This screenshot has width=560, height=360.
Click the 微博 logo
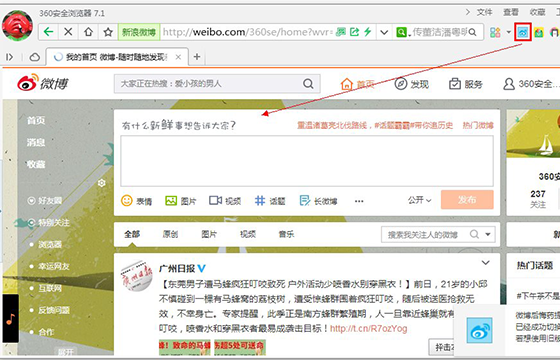pyautogui.click(x=42, y=83)
